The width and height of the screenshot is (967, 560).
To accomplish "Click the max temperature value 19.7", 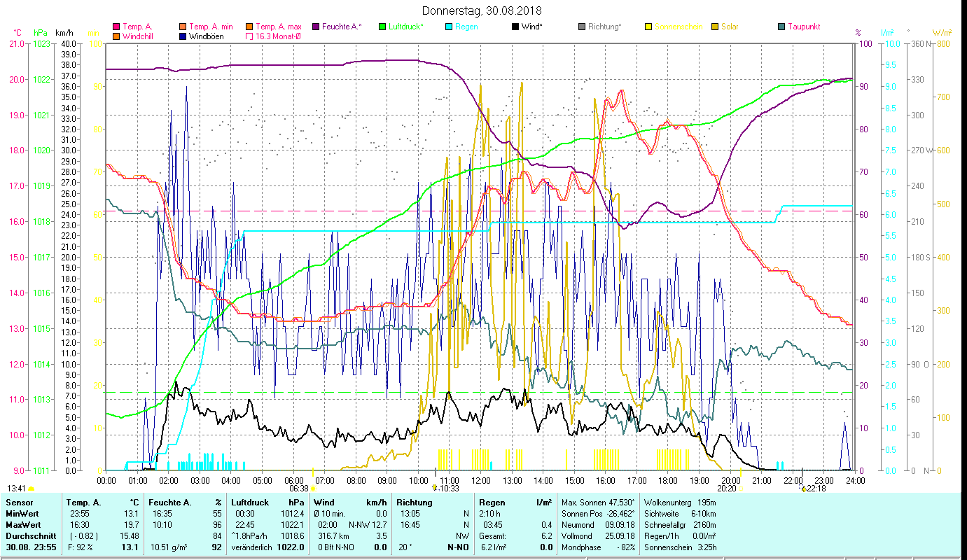I will click(131, 525).
